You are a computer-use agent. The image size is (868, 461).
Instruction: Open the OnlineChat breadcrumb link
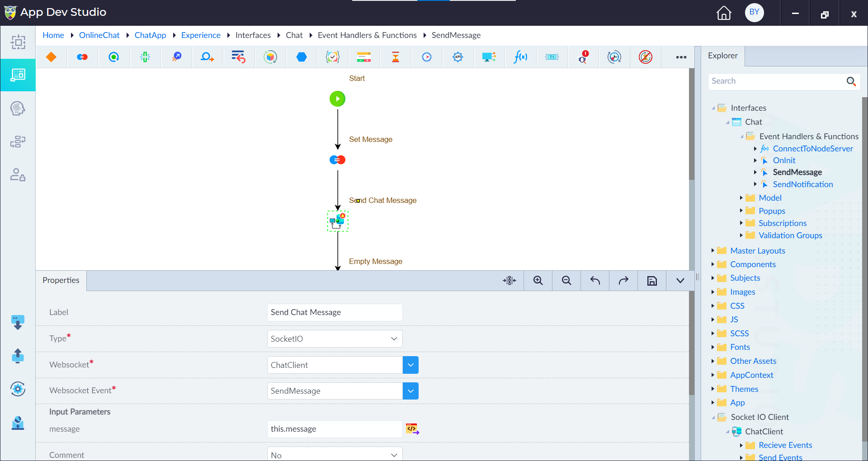(x=99, y=35)
